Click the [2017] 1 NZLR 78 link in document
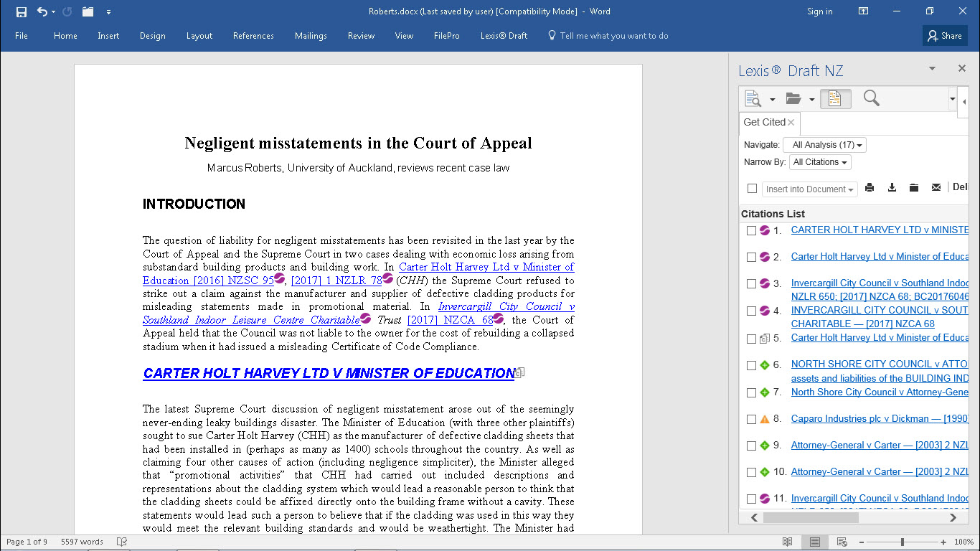 336,281
